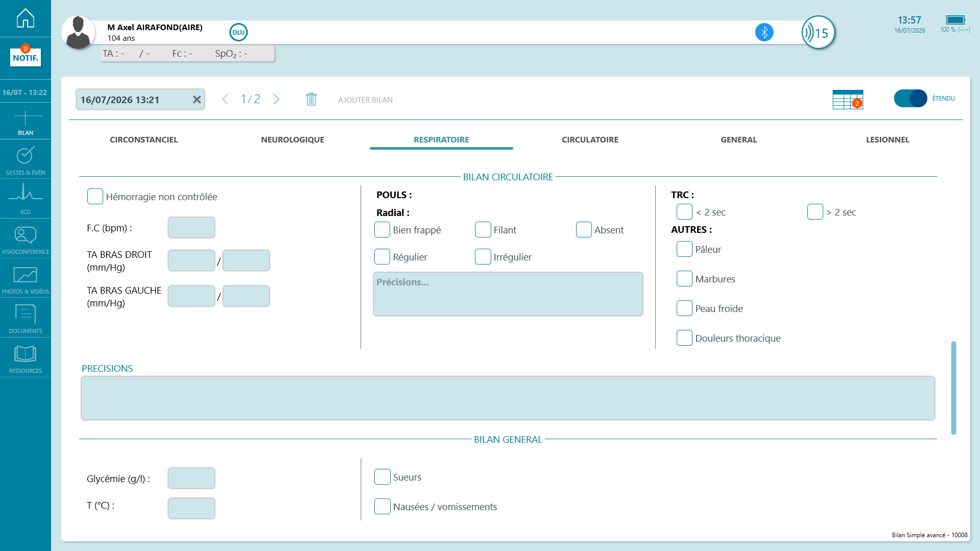Switch to CIRCULATOIRE tab

(590, 139)
